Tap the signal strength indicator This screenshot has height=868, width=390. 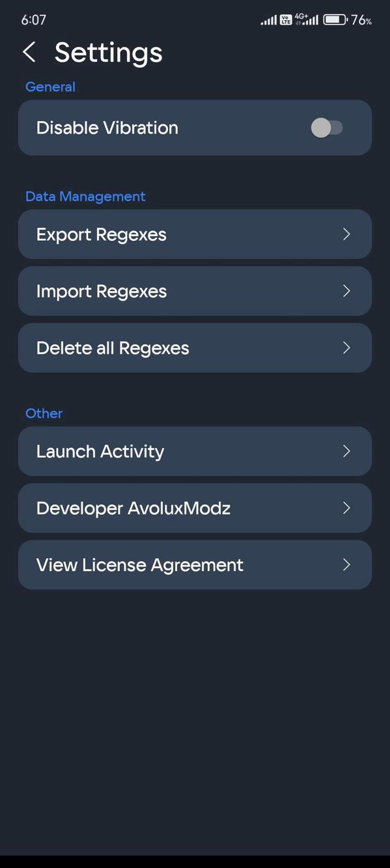pos(268,19)
